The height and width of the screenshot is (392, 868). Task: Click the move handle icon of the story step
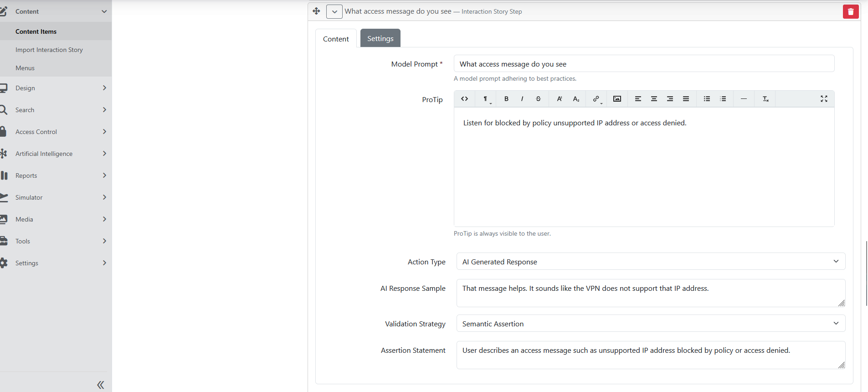click(x=316, y=11)
